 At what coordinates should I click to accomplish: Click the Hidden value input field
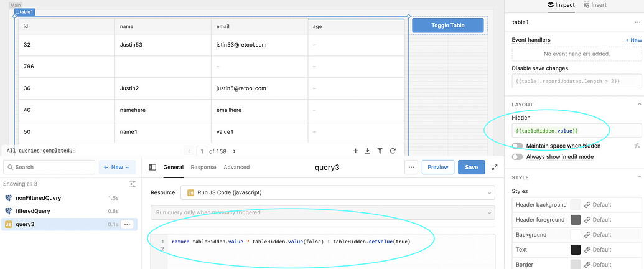(x=577, y=131)
